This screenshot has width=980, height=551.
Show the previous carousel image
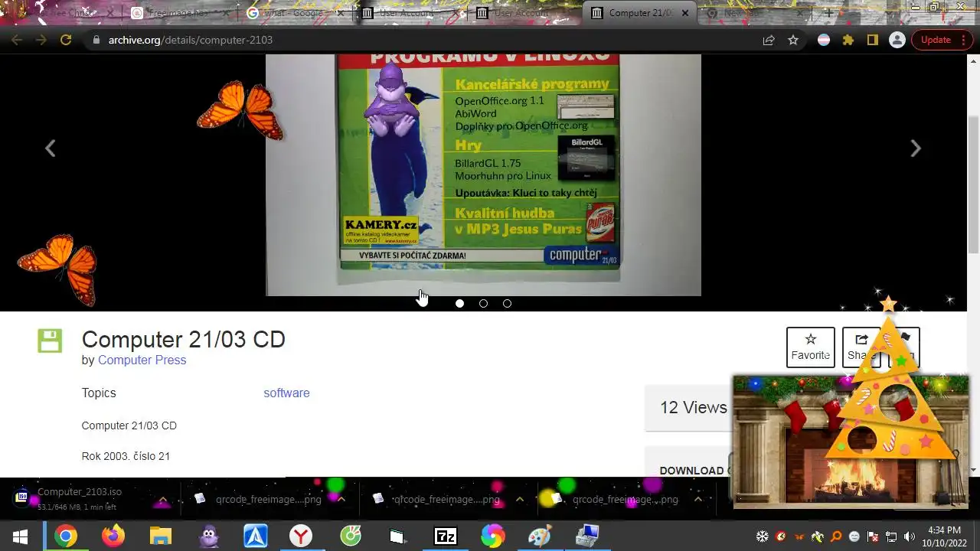point(50,148)
